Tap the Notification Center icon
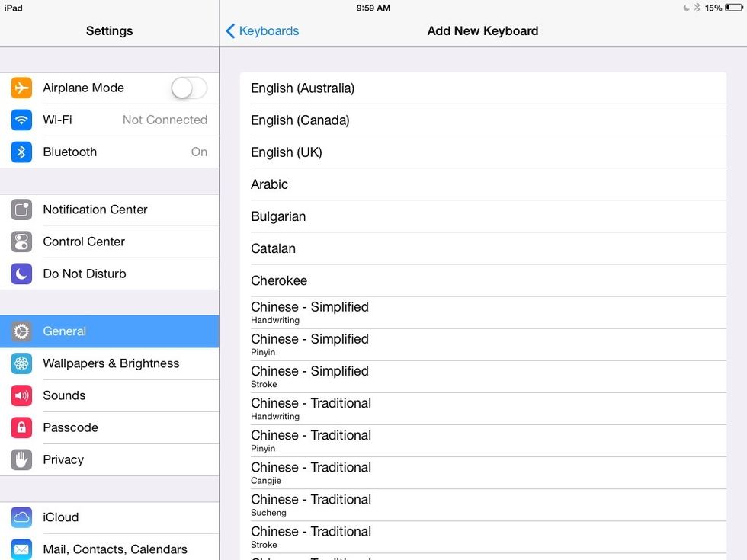 point(21,210)
